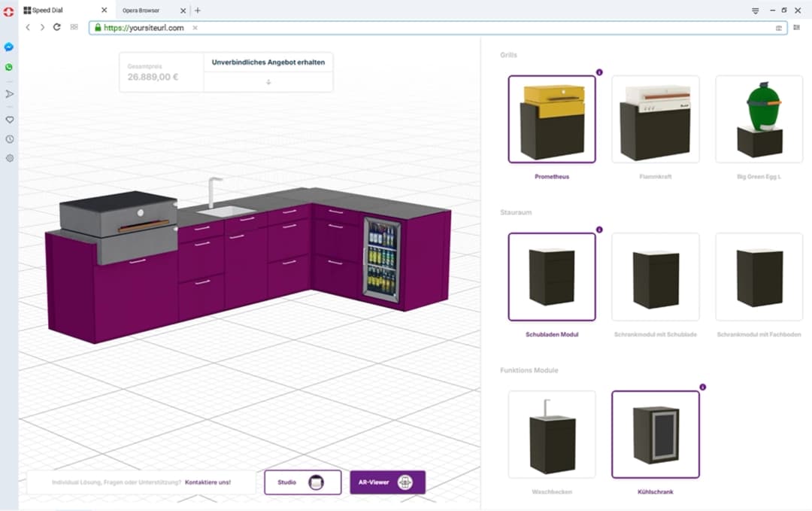Viewport: 812px width, 511px height.
Task: Select the Flammkraft grill
Action: (x=655, y=118)
